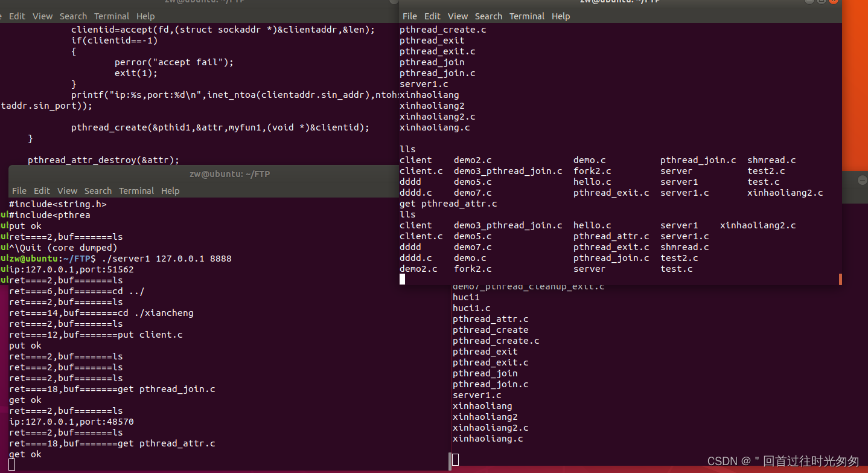Click the zw@ubuntu: ~/FTP title bar
The width and height of the screenshot is (868, 473).
(x=229, y=173)
